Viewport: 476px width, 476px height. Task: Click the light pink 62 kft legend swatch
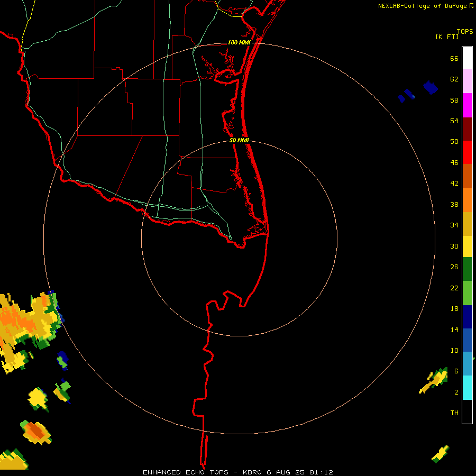467,81
